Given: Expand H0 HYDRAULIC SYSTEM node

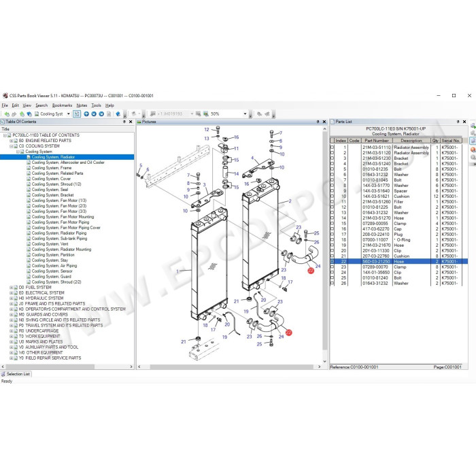Looking at the screenshot, I should (x=12, y=299).
